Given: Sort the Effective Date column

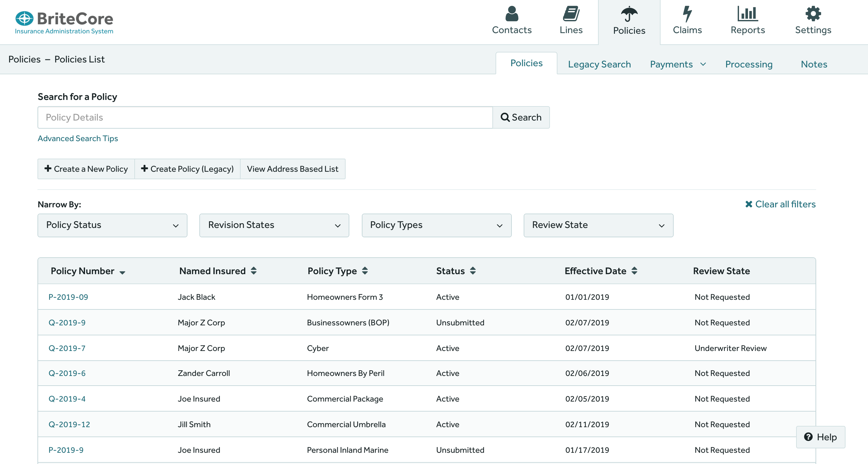Looking at the screenshot, I should [634, 271].
